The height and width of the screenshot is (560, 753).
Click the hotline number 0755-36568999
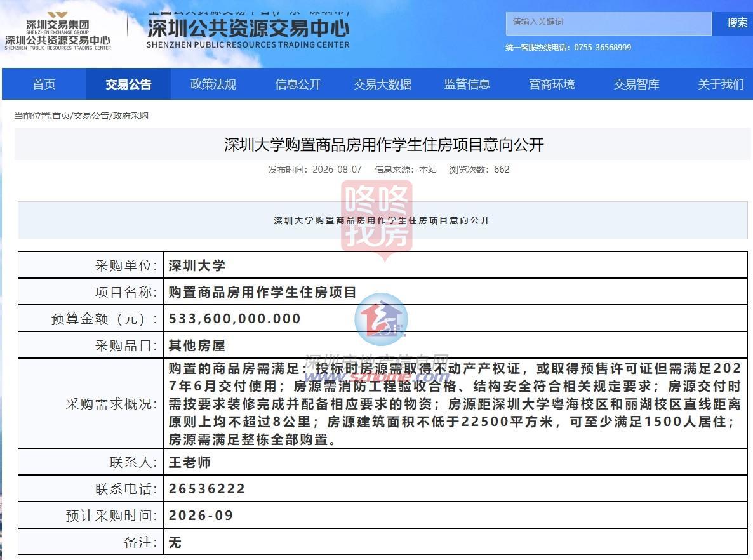tap(603, 48)
